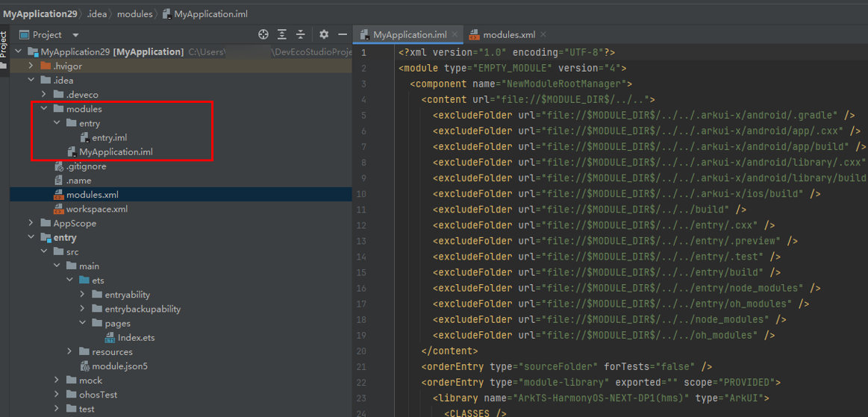The height and width of the screenshot is (417, 868).
Task: Collapse the .idea folder
Action: (31, 81)
